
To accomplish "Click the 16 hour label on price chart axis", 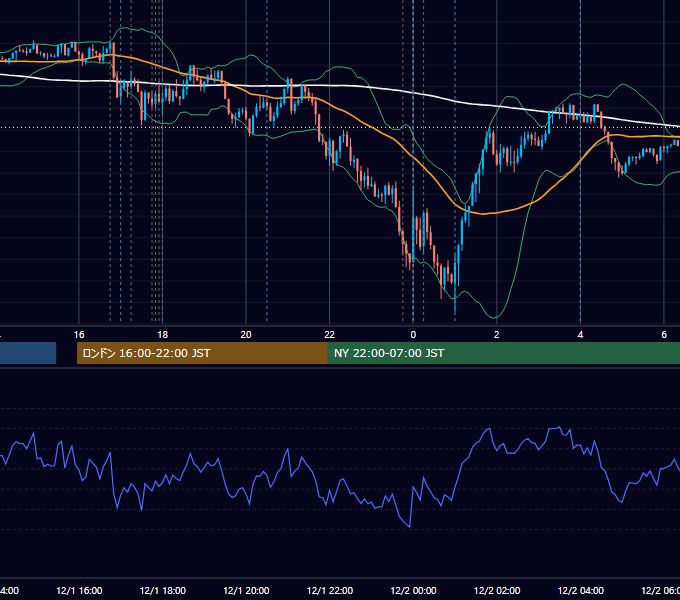I will point(79,335).
